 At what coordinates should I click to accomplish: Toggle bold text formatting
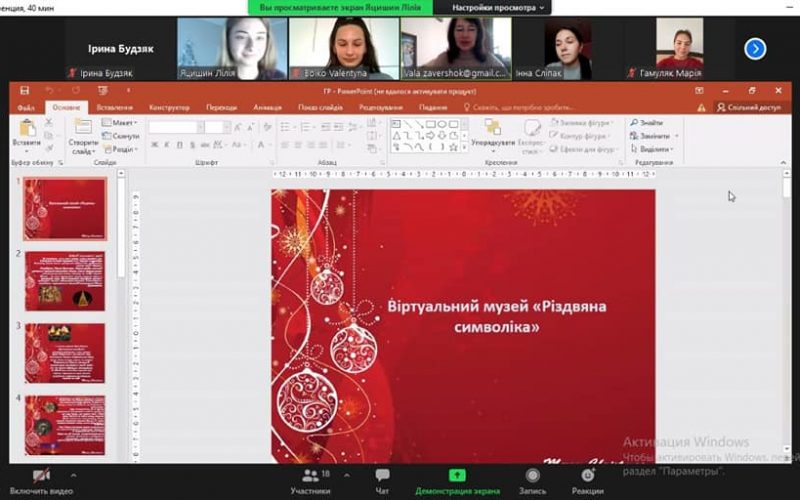point(154,145)
